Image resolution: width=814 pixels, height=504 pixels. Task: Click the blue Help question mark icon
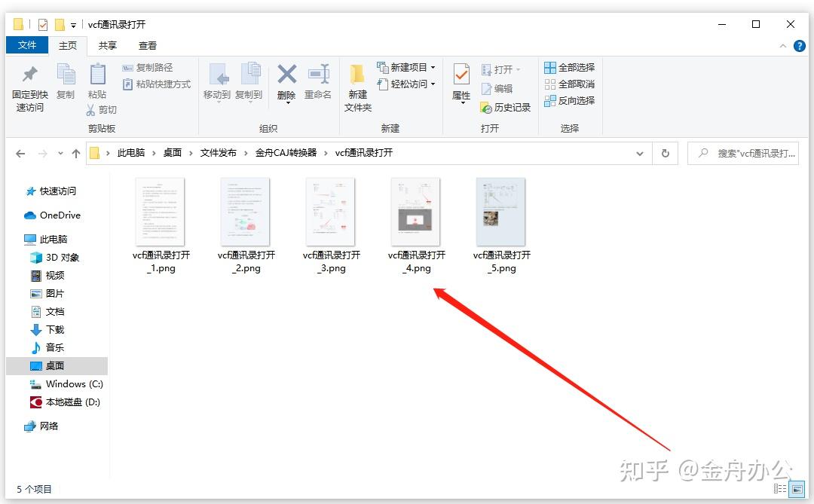coord(800,46)
